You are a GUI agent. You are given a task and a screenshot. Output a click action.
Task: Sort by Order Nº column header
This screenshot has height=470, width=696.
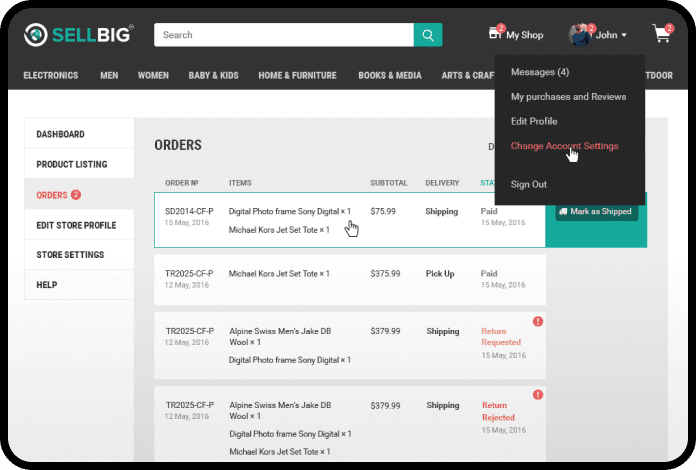pos(182,183)
